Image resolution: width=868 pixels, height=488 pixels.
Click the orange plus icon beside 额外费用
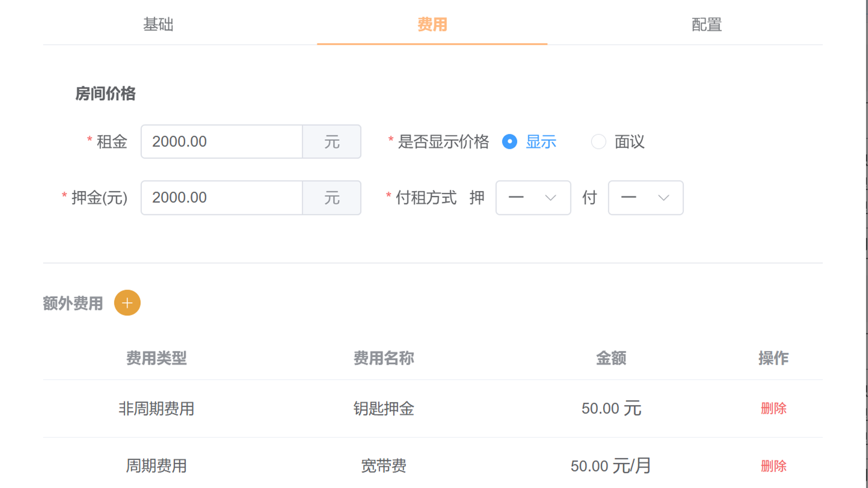pos(127,303)
